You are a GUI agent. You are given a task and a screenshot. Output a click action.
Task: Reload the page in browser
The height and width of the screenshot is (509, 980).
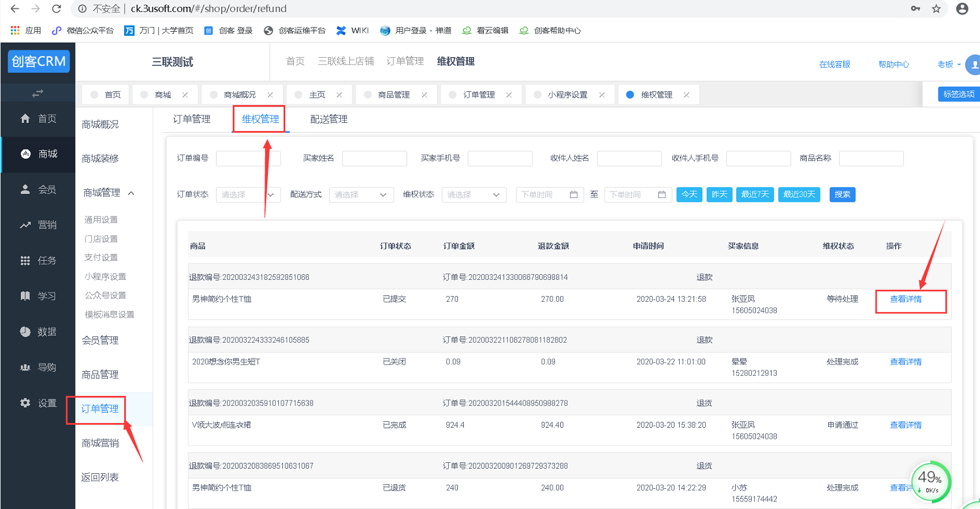pyautogui.click(x=56, y=9)
